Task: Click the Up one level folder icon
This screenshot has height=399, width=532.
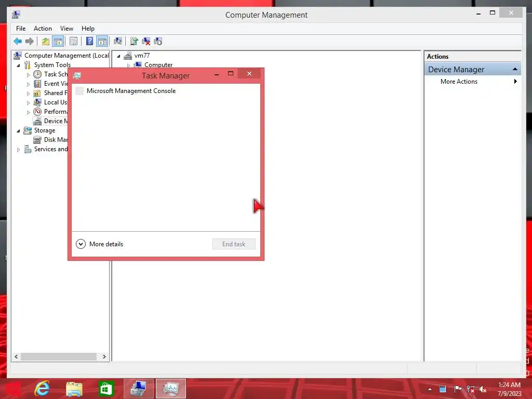Action: tap(46, 42)
